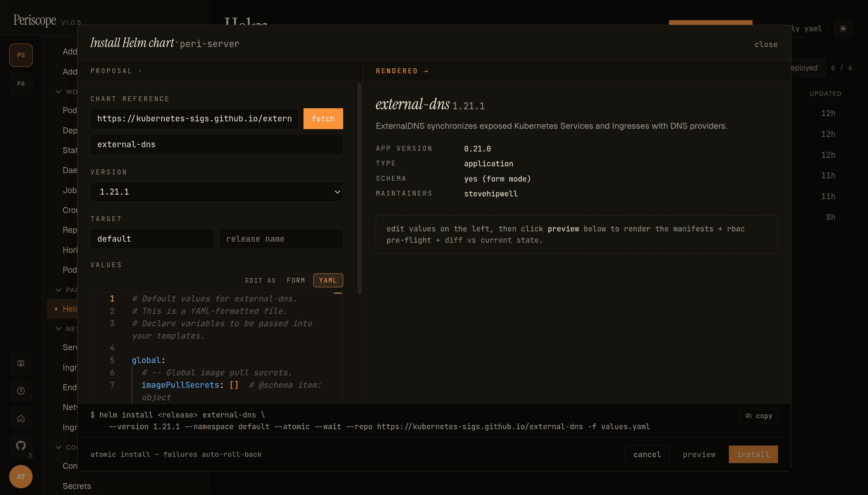Image resolution: width=868 pixels, height=495 pixels.
Task: Switch values editor to FORM mode
Action: tap(296, 280)
